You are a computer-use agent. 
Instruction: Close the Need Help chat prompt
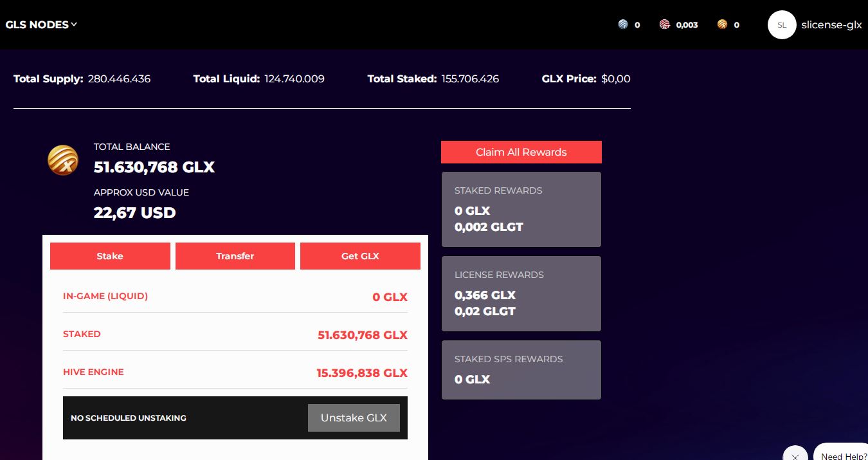coord(795,455)
